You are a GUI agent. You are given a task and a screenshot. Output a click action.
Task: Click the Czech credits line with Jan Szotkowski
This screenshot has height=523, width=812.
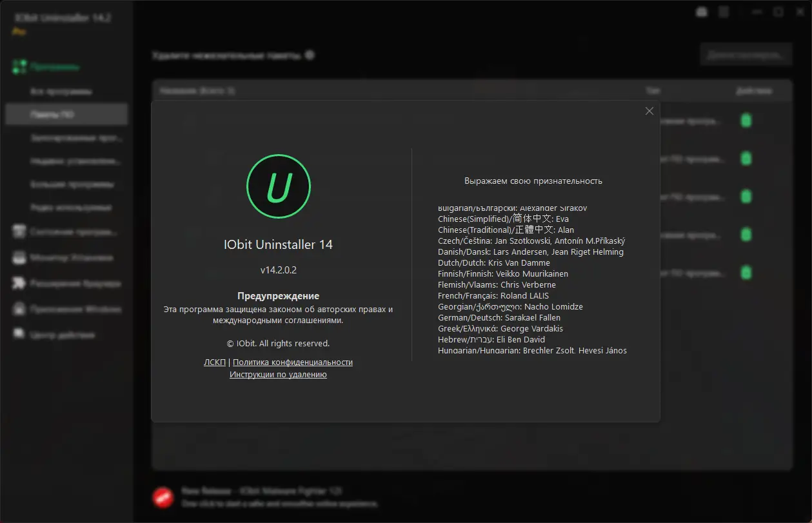531,241
